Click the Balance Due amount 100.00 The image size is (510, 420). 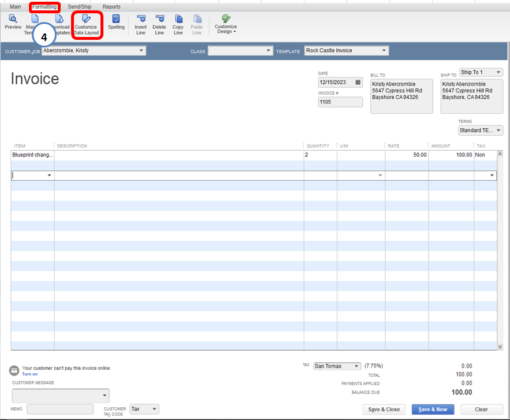click(x=461, y=392)
